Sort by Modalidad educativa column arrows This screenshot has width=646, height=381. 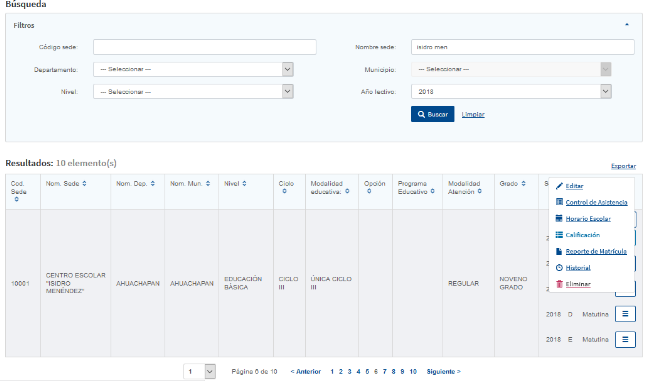tap(347, 192)
